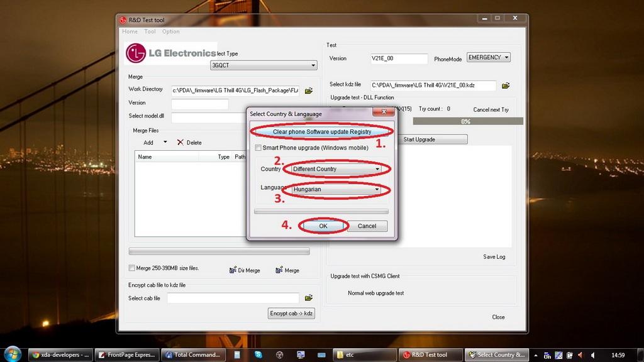Switch to R&D Test tool taskbar item
Image resolution: width=644 pixels, height=362 pixels.
(431, 354)
